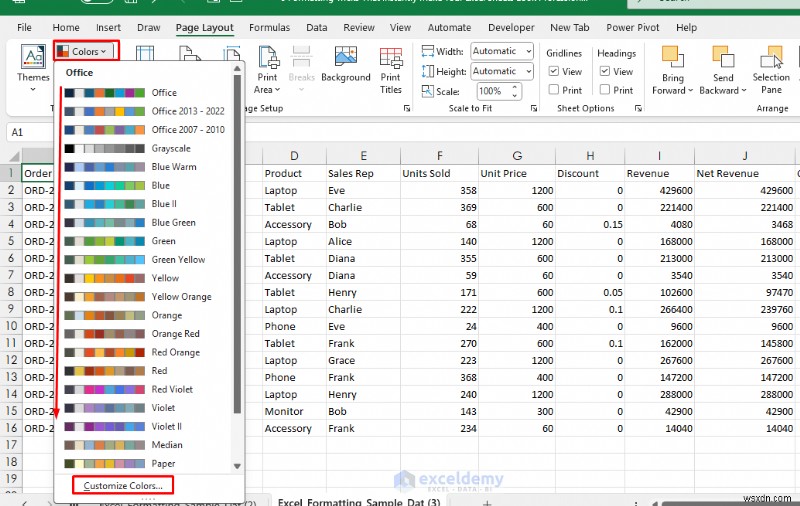Select the Units Sold value 358

(x=439, y=190)
